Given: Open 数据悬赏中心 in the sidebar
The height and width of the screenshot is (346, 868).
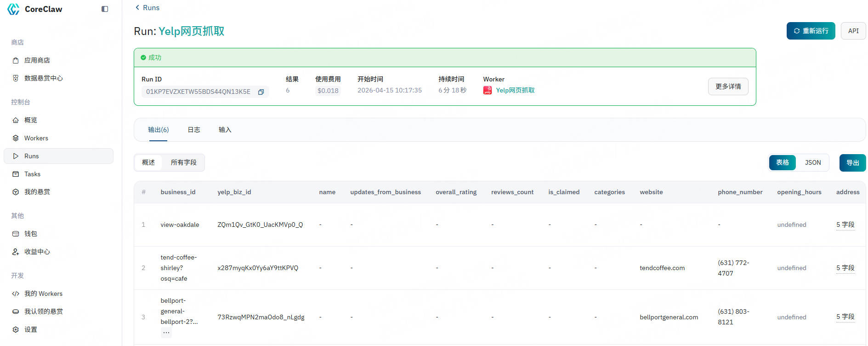Looking at the screenshot, I should [x=43, y=78].
